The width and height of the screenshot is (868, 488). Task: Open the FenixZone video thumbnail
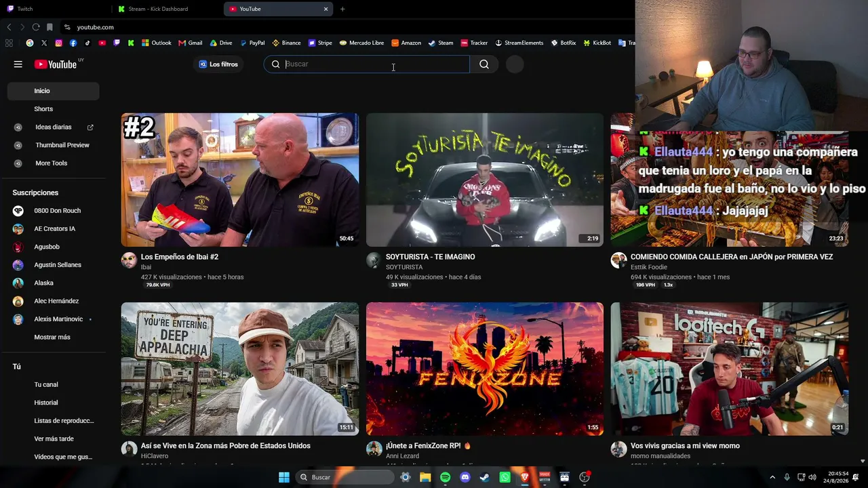[x=485, y=369]
